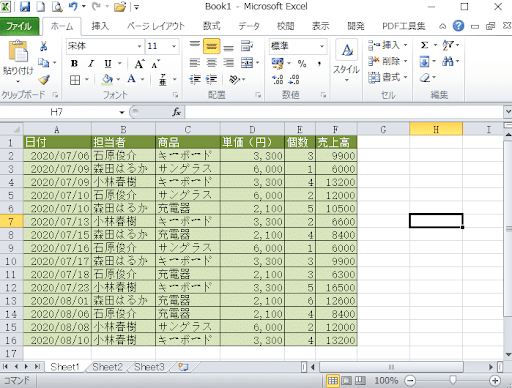This screenshot has height=388, width=512.
Task: Open the font name dropdown
Action: [140, 46]
